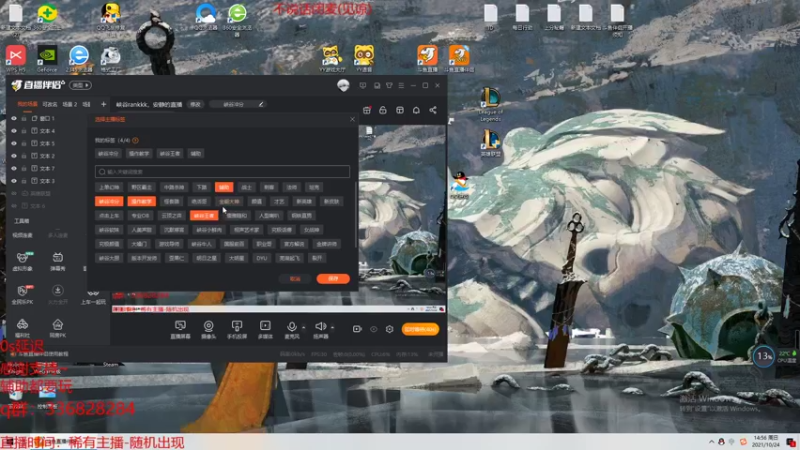Select the 大明星 tag
This screenshot has width=800, height=450.
coord(236,258)
